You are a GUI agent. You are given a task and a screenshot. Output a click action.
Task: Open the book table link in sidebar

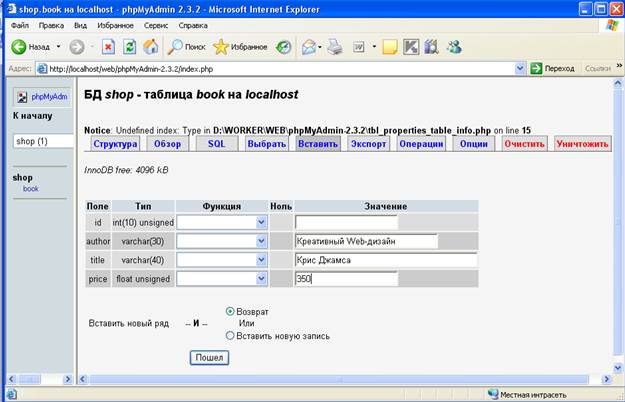coord(31,189)
